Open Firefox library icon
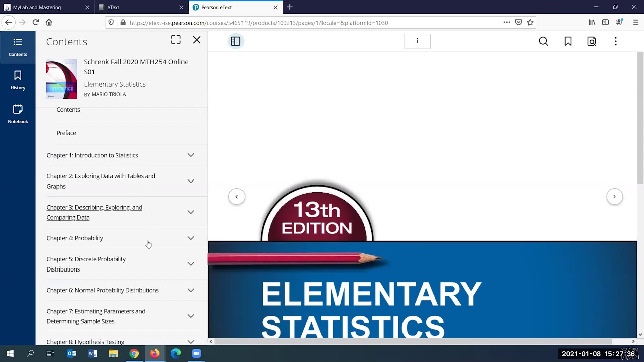 pos(592,22)
